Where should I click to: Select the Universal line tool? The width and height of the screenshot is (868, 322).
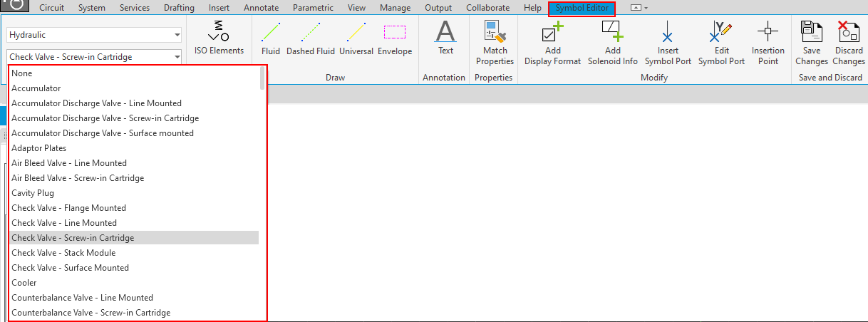click(x=356, y=38)
